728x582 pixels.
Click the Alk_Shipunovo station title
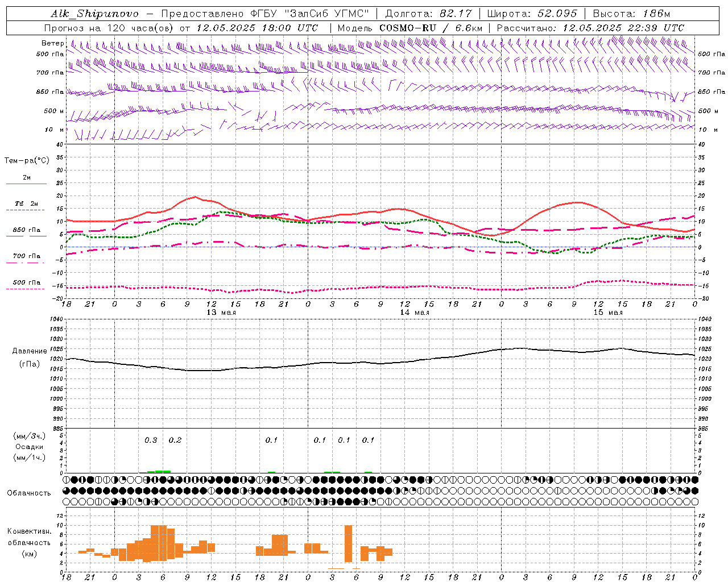point(95,14)
